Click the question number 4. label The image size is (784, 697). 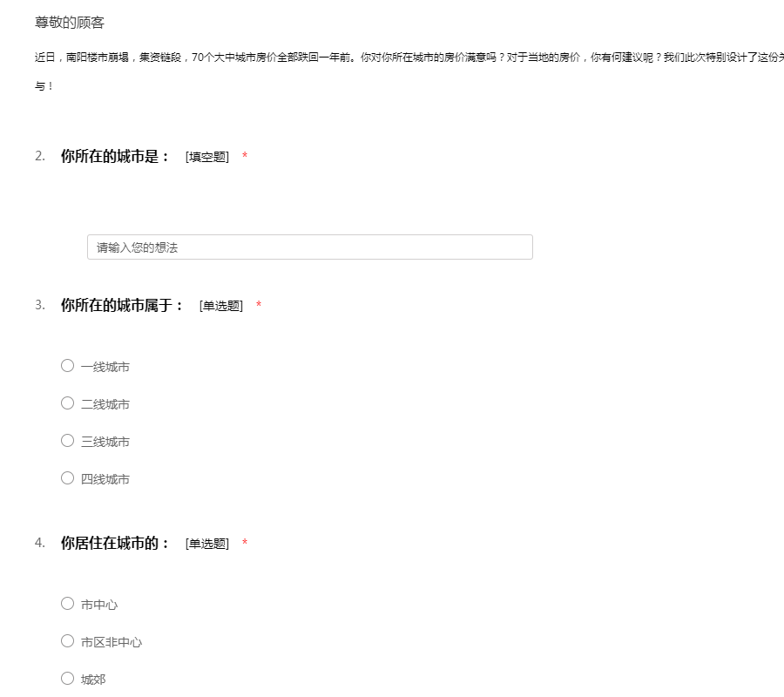(40, 543)
